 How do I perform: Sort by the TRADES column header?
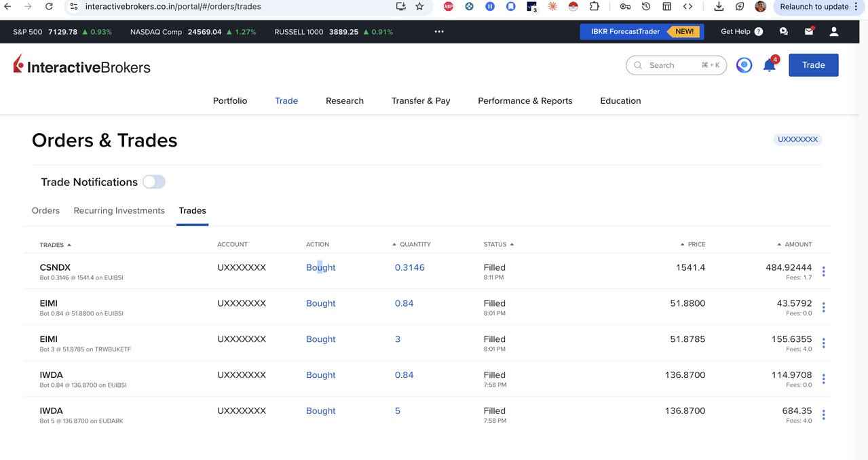(x=55, y=245)
